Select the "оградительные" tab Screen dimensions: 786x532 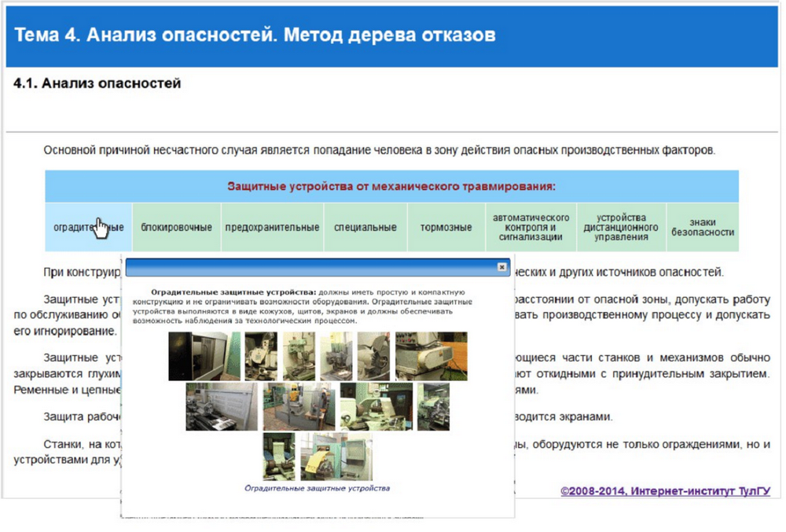point(89,227)
